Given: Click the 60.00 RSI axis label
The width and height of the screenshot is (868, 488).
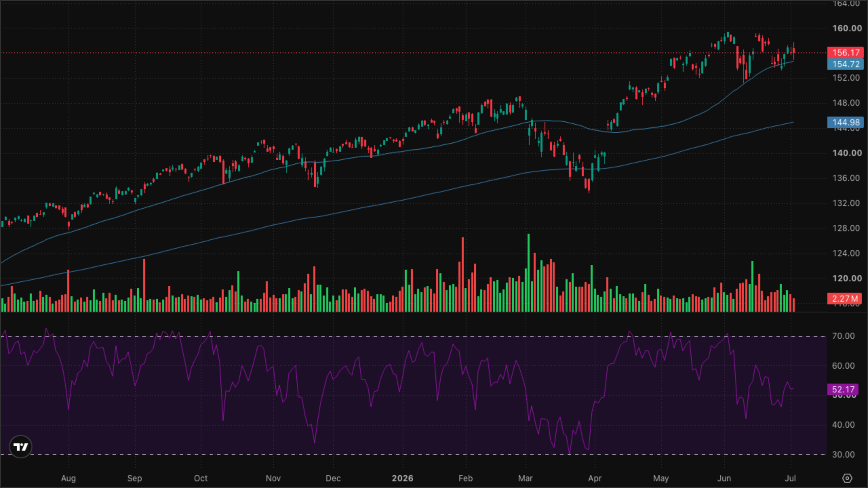Looking at the screenshot, I should pos(843,366).
